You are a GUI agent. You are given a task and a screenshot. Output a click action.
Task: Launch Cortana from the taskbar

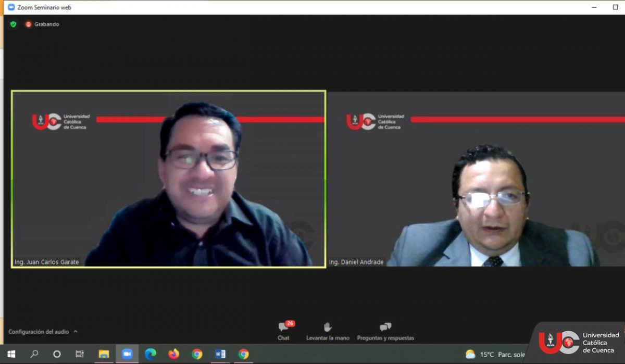tap(57, 354)
